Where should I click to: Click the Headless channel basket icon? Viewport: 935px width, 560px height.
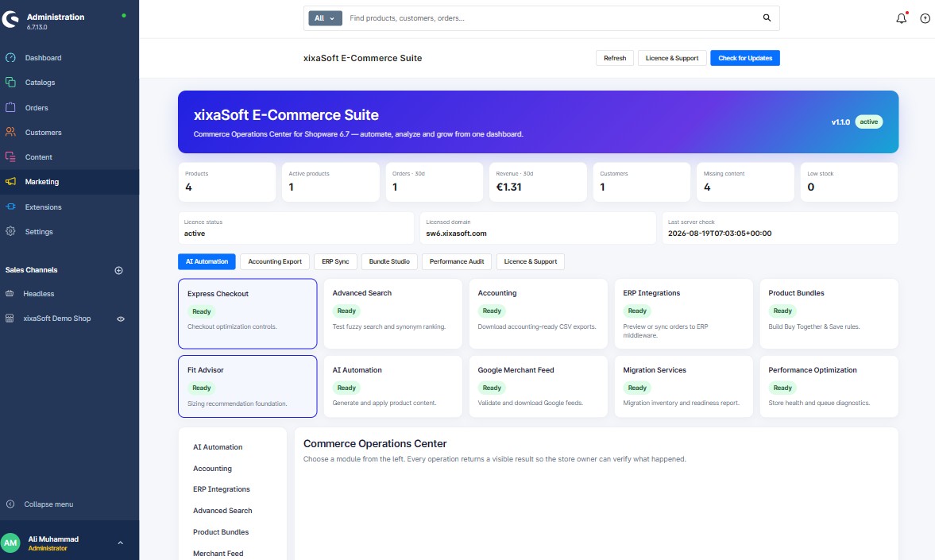[x=10, y=293]
